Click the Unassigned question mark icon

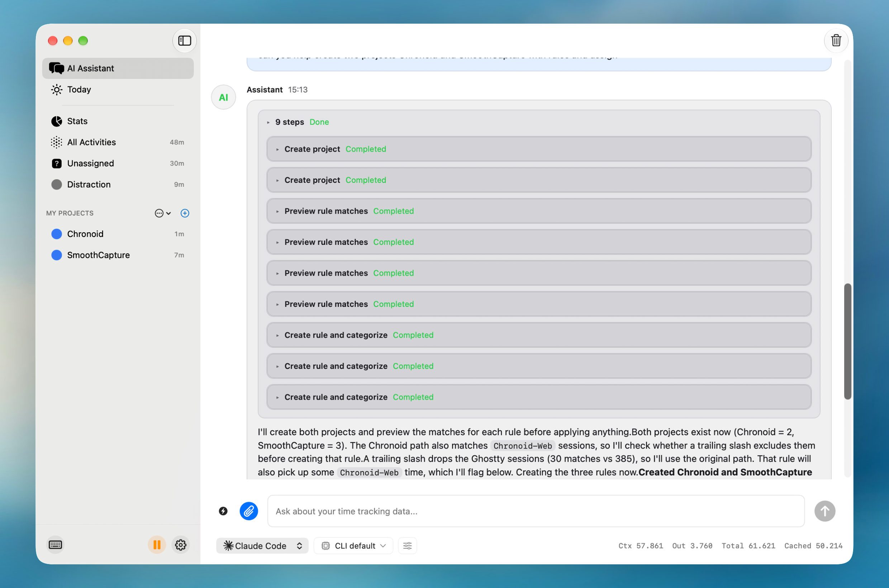click(x=57, y=163)
